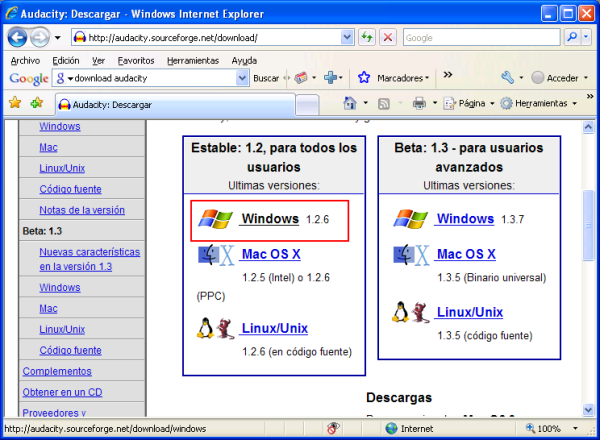Click Mac OS X icon in Beta box
Viewport: 600px width, 440px height.
pos(411,255)
